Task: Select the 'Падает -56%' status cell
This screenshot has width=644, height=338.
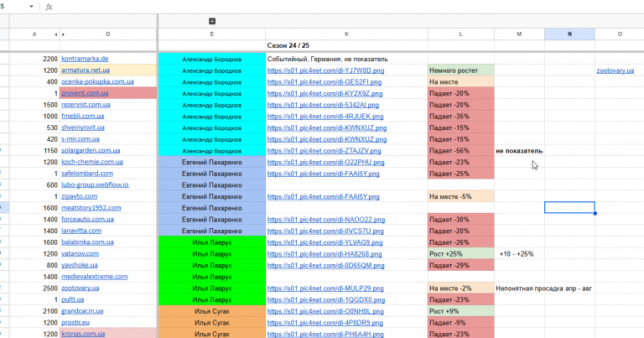Action: [461, 151]
